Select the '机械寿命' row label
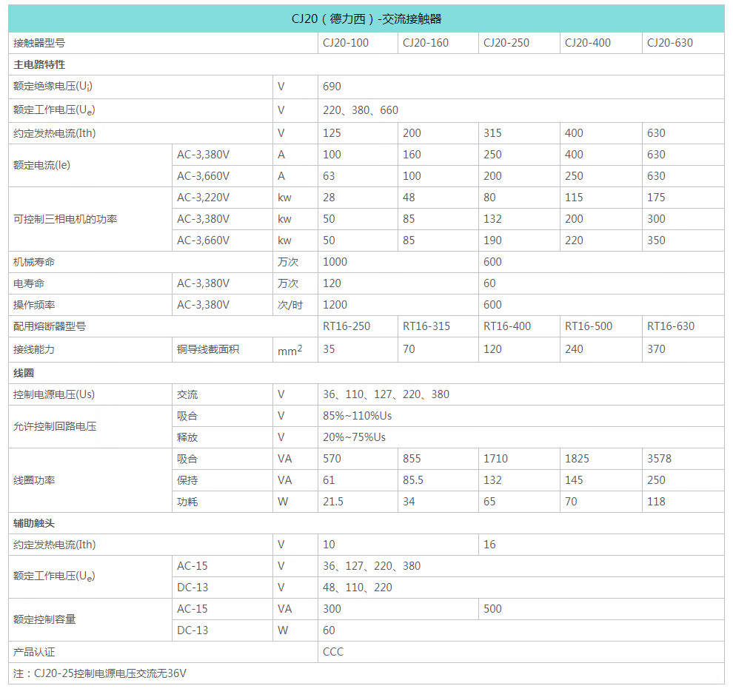733x700 pixels. [34, 262]
